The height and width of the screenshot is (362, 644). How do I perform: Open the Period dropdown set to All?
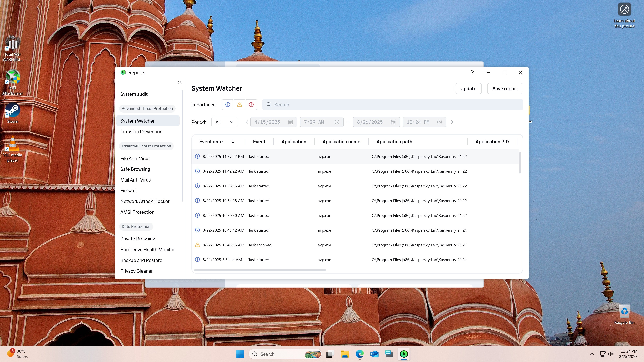click(225, 122)
